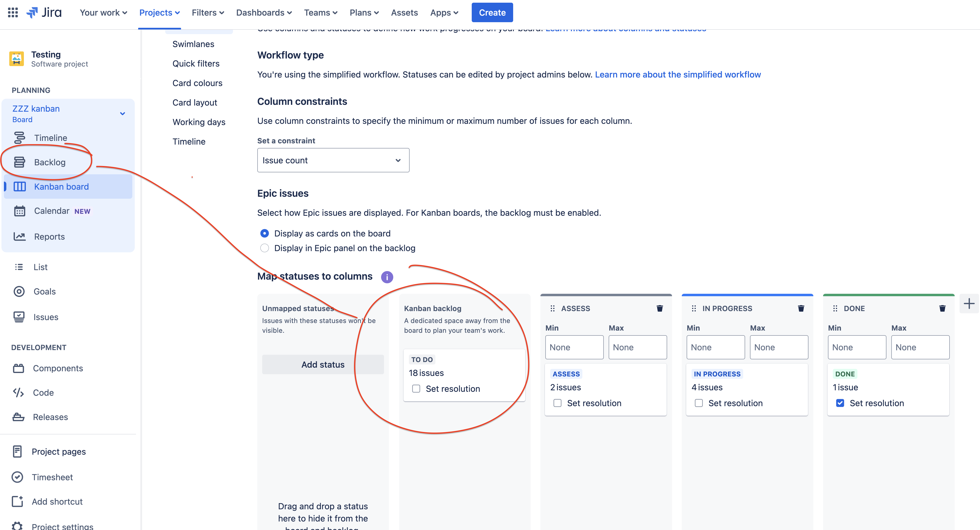Click the Calendar icon in sidebar
The width and height of the screenshot is (980, 530).
[x=19, y=211]
